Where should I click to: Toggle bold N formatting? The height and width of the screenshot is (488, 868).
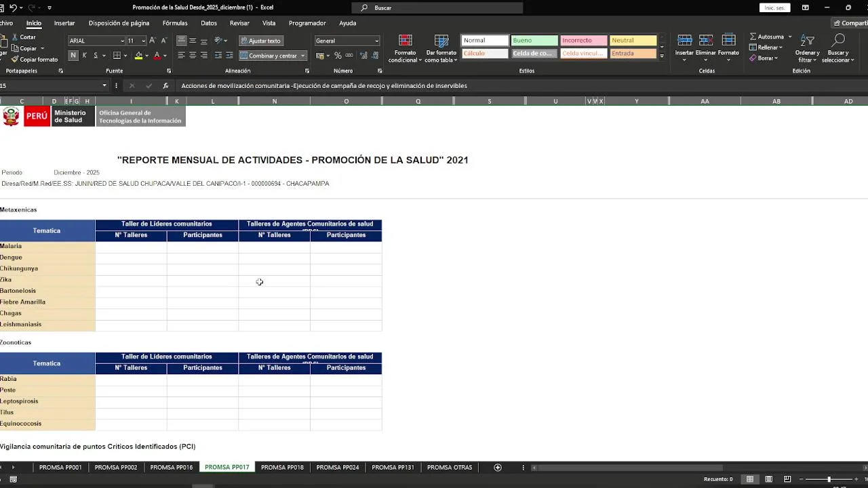(74, 56)
